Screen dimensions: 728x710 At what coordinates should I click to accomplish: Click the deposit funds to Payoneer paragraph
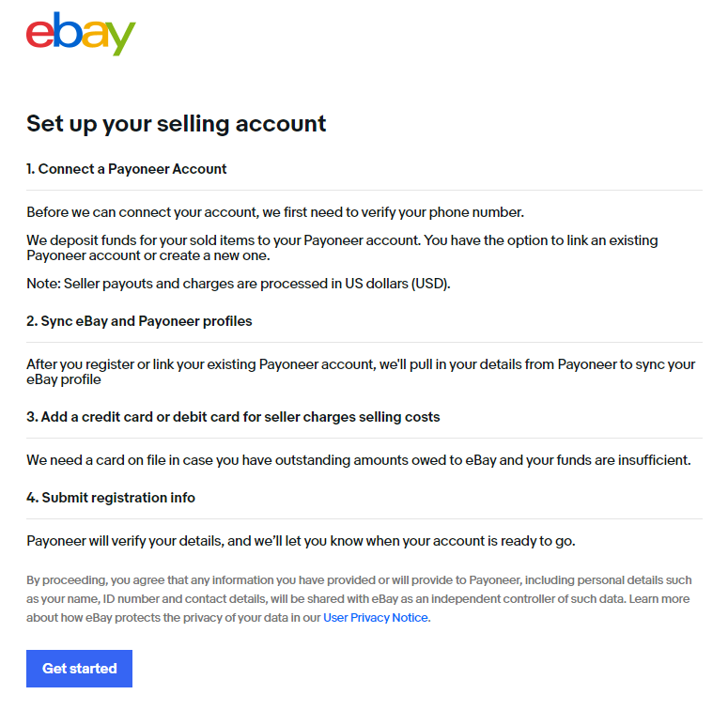click(342, 248)
